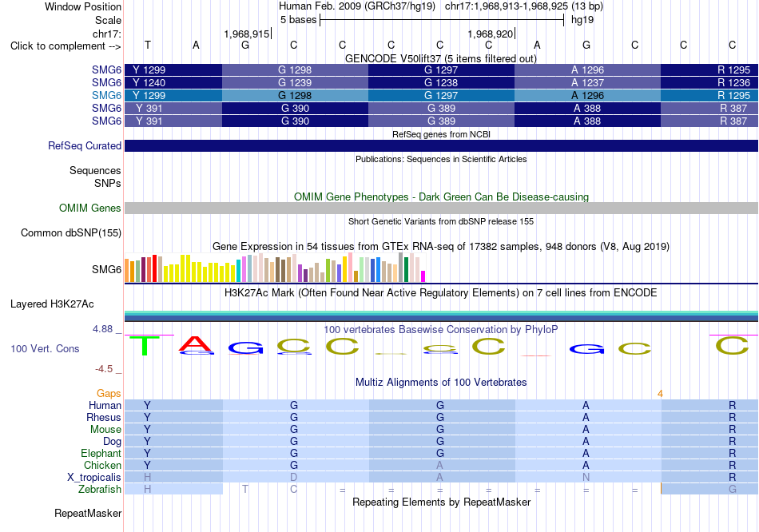The height and width of the screenshot is (532, 759).
Task: Click the chr17:1,968,913-1,968,925 (13 bp) position text
Action: click(x=524, y=6)
